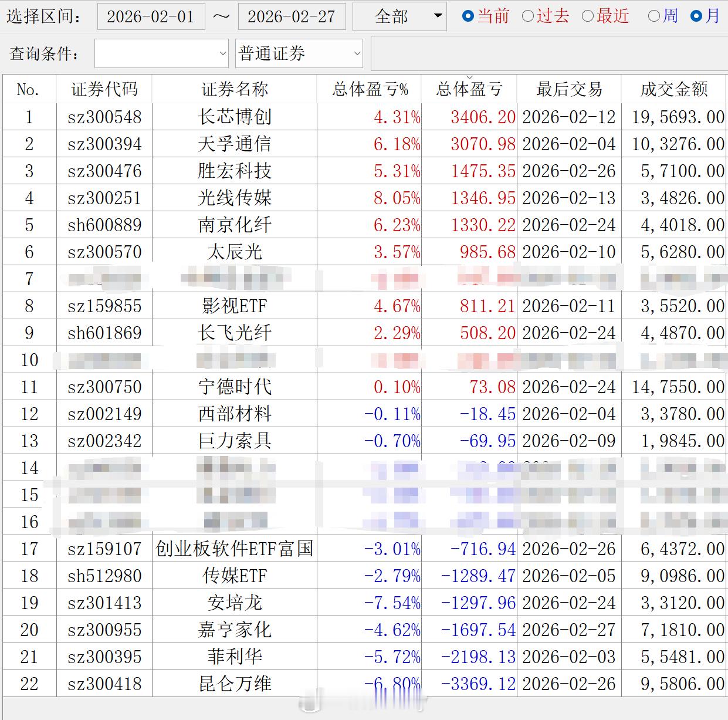Click amount 14,7550.00
This screenshot has height=720, width=728.
(x=678, y=387)
